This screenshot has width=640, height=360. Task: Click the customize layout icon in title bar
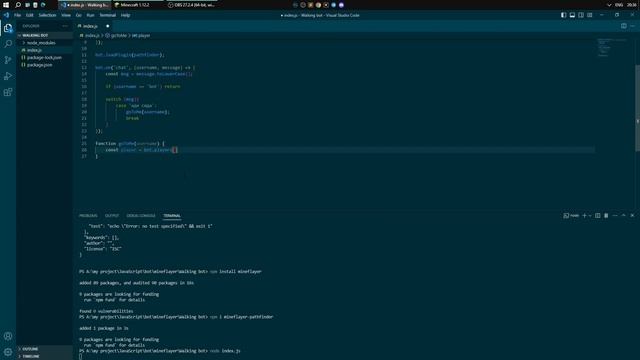pyautogui.click(x=589, y=15)
